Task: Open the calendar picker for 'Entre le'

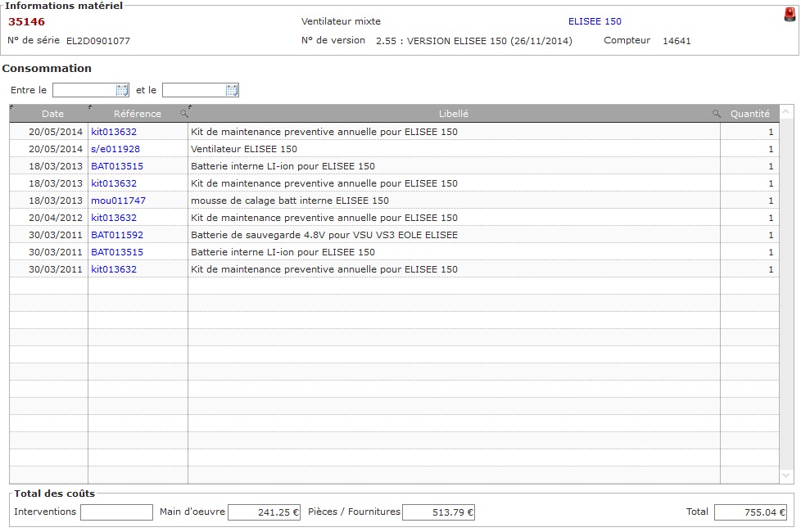Action: [122, 90]
